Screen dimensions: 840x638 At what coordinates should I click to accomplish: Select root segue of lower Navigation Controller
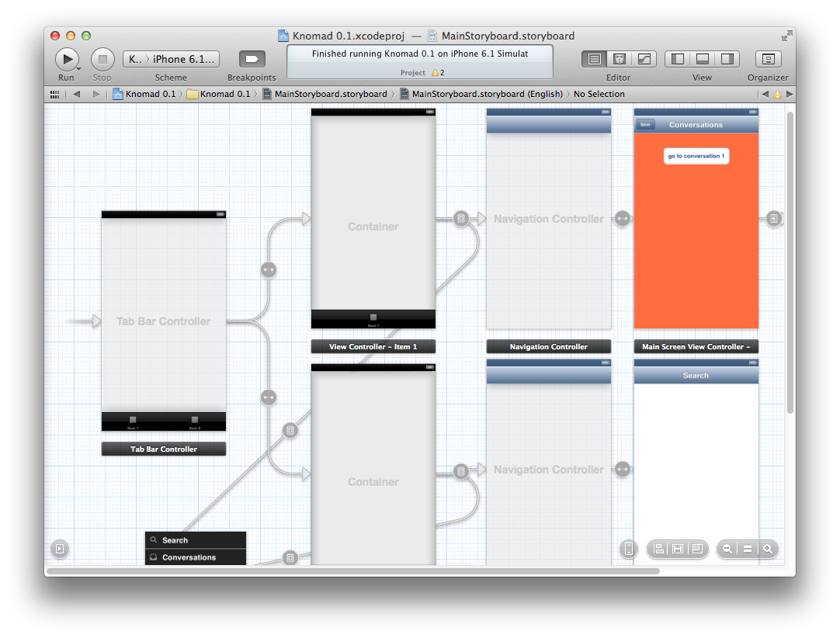622,470
